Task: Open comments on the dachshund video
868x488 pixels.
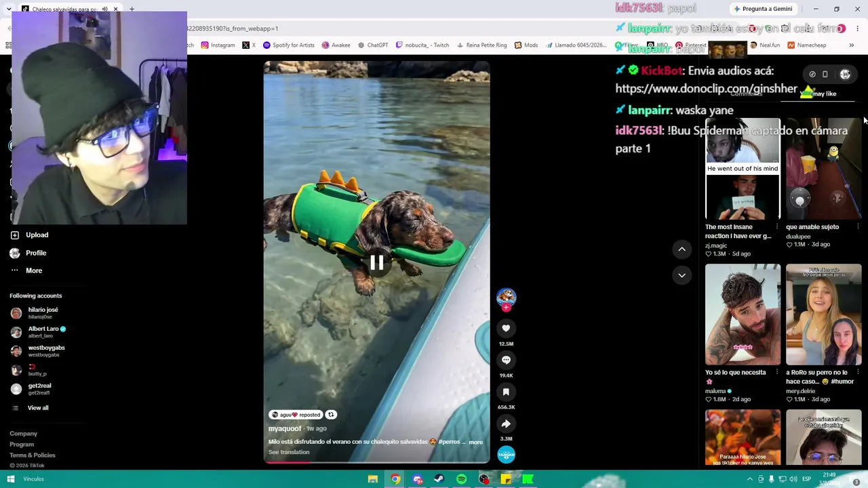Action: 506,360
